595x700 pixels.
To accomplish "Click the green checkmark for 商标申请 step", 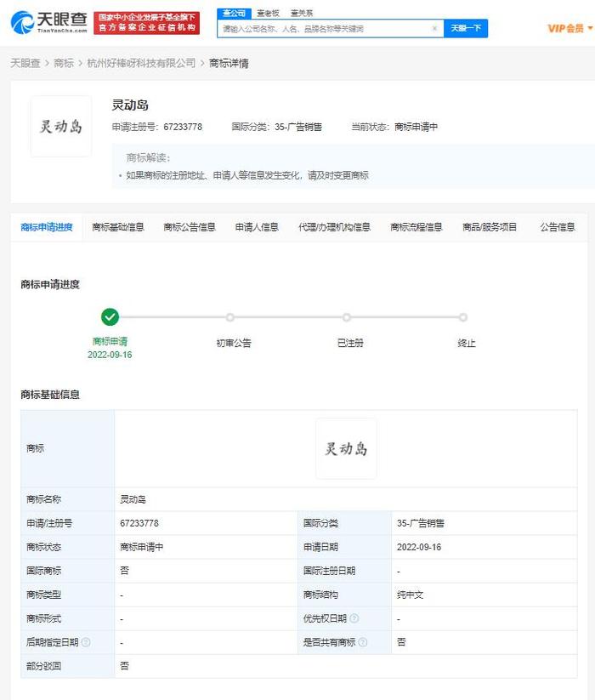I will (110, 317).
